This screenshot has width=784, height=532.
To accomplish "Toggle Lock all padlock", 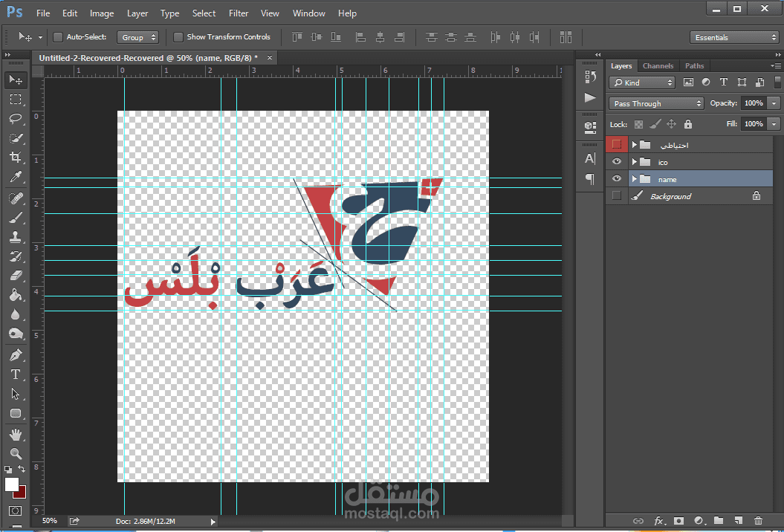I will pos(688,124).
